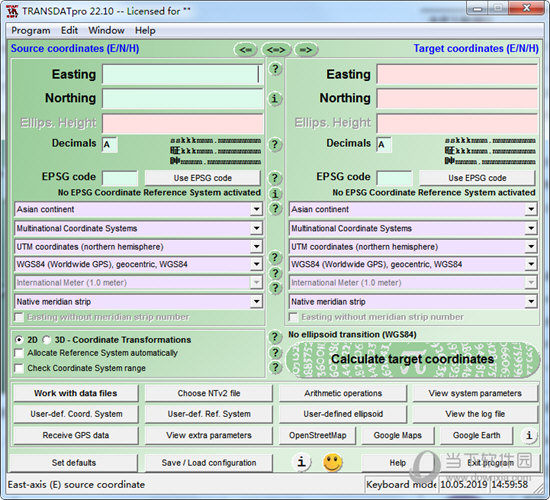
Task: Click Choose NTv2 file button
Action: pyautogui.click(x=209, y=393)
